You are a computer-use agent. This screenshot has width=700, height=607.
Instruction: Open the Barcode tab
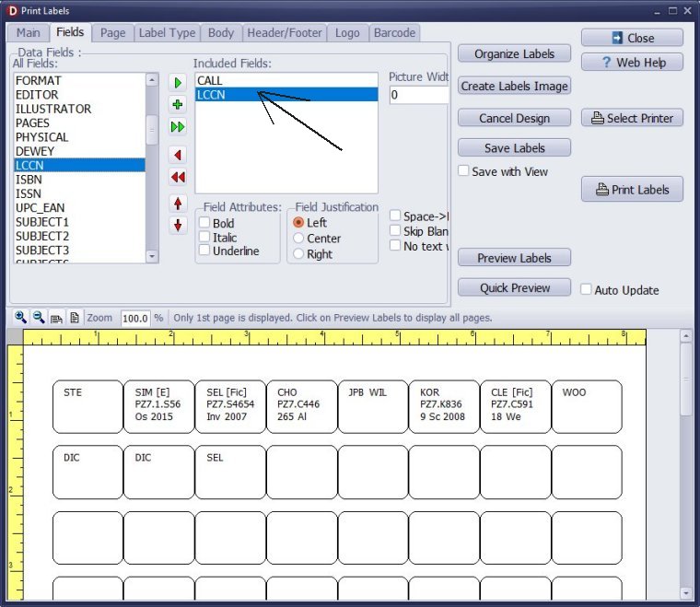[x=394, y=33]
